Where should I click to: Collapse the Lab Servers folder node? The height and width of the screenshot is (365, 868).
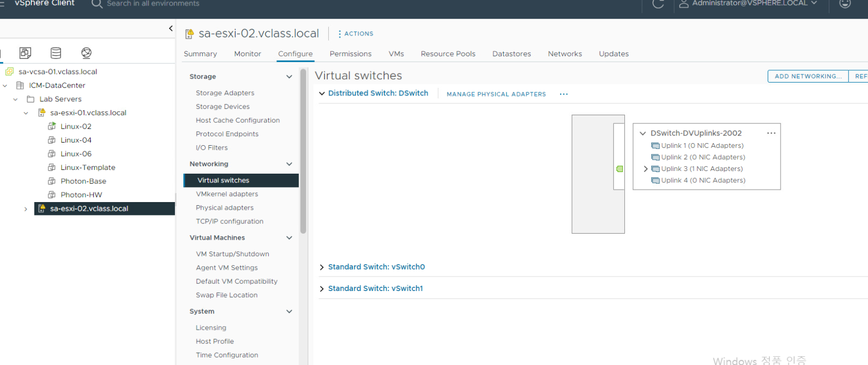pyautogui.click(x=16, y=99)
